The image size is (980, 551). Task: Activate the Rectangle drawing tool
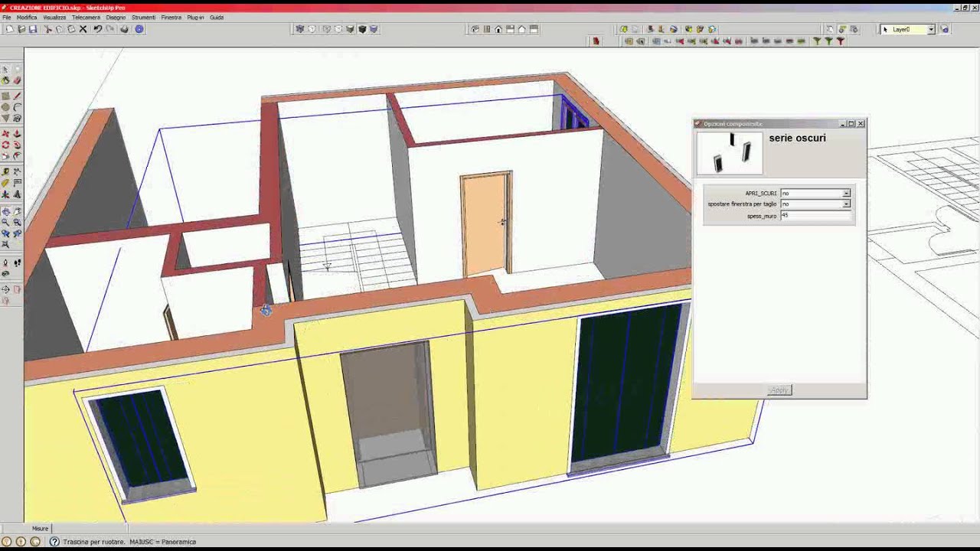(x=5, y=95)
